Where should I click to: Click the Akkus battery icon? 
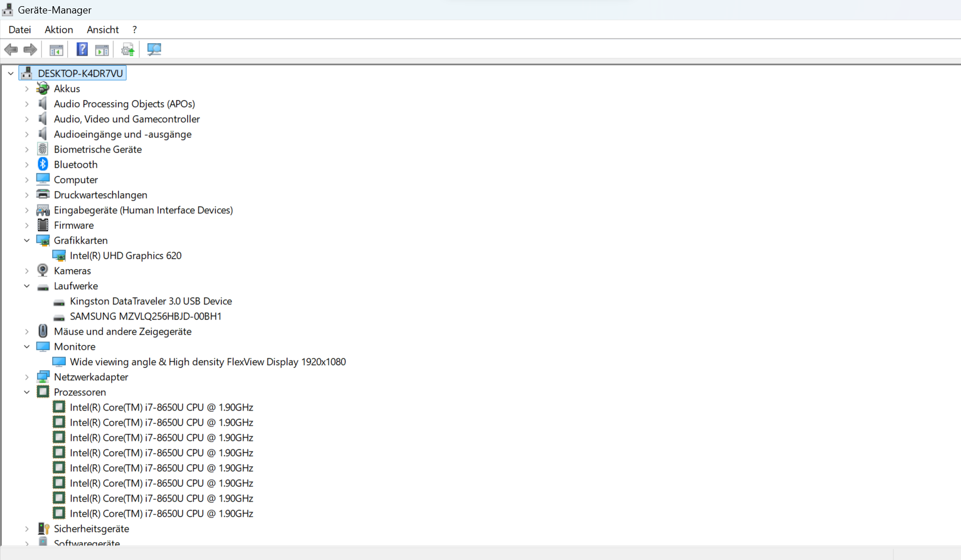coord(43,88)
